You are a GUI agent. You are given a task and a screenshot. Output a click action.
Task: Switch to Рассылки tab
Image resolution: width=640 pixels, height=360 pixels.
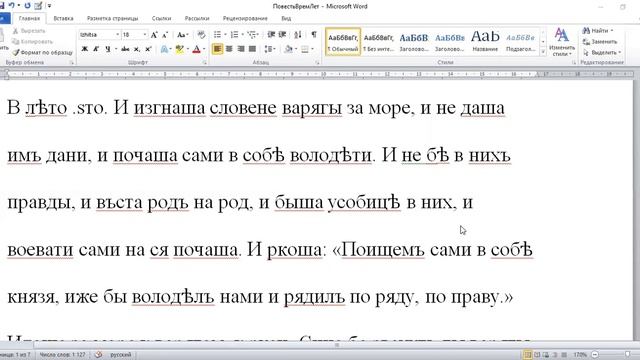(x=197, y=18)
